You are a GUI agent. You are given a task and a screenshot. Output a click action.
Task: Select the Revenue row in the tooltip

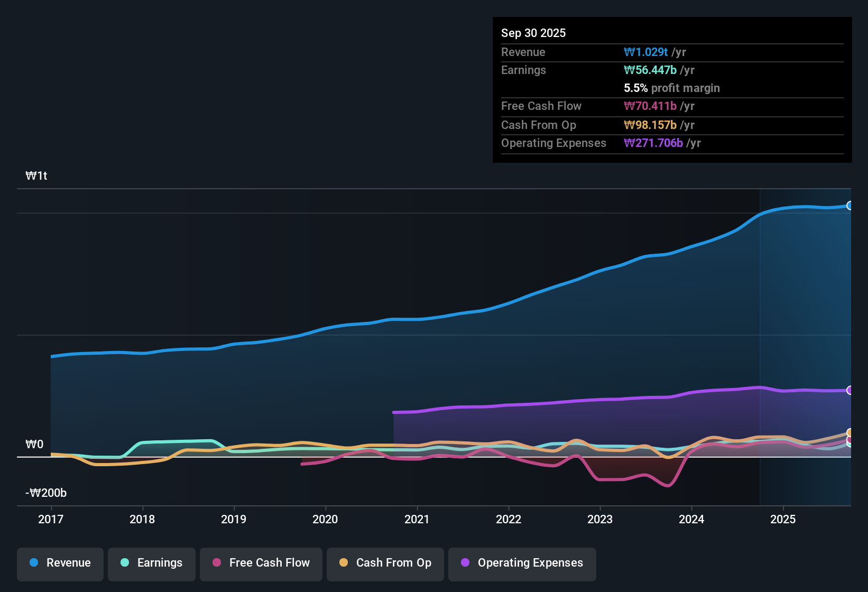(x=672, y=52)
